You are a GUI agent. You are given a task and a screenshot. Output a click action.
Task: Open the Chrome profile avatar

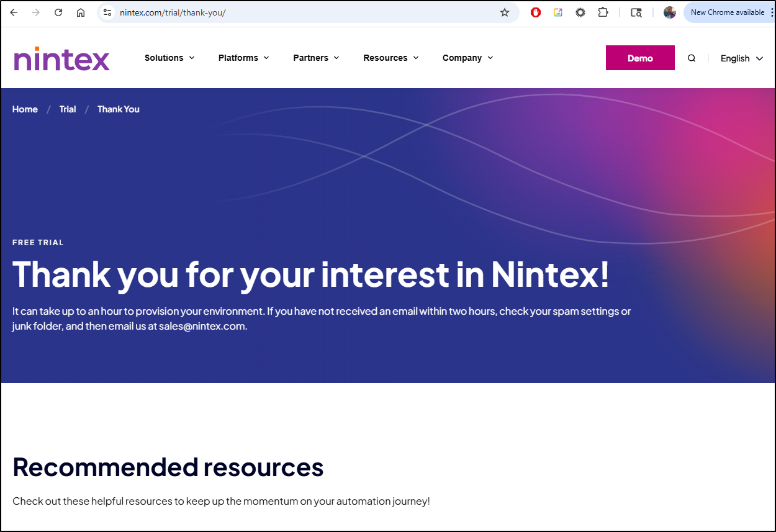pos(670,12)
